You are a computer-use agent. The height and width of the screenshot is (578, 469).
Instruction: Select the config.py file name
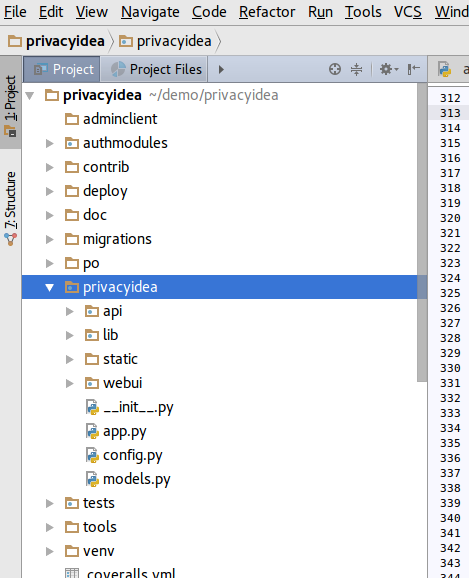pyautogui.click(x=133, y=456)
